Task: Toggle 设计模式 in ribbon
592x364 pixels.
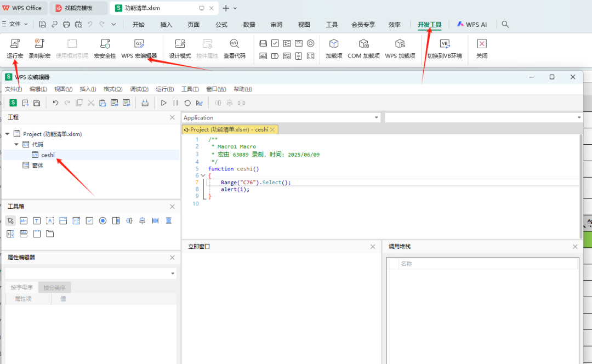Action: click(180, 49)
